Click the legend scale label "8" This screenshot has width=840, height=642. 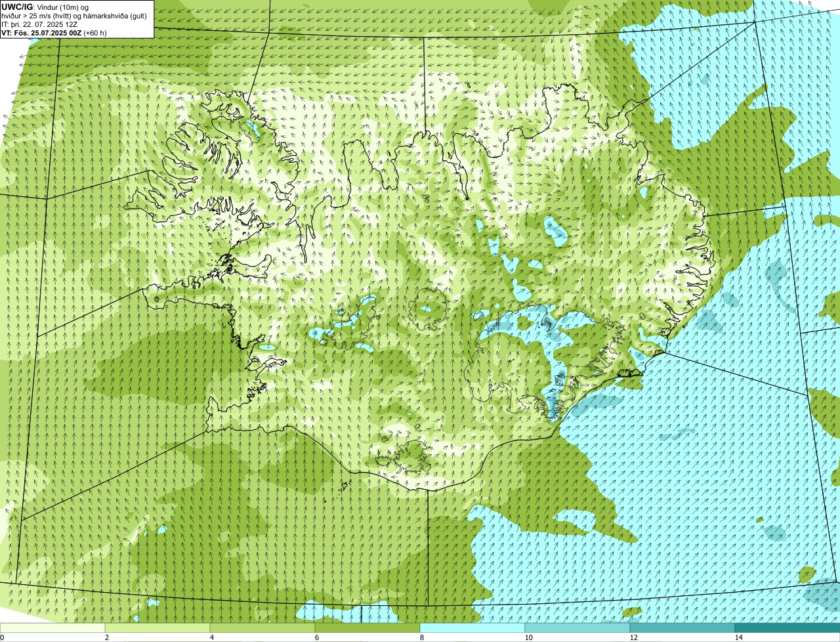tap(421, 637)
